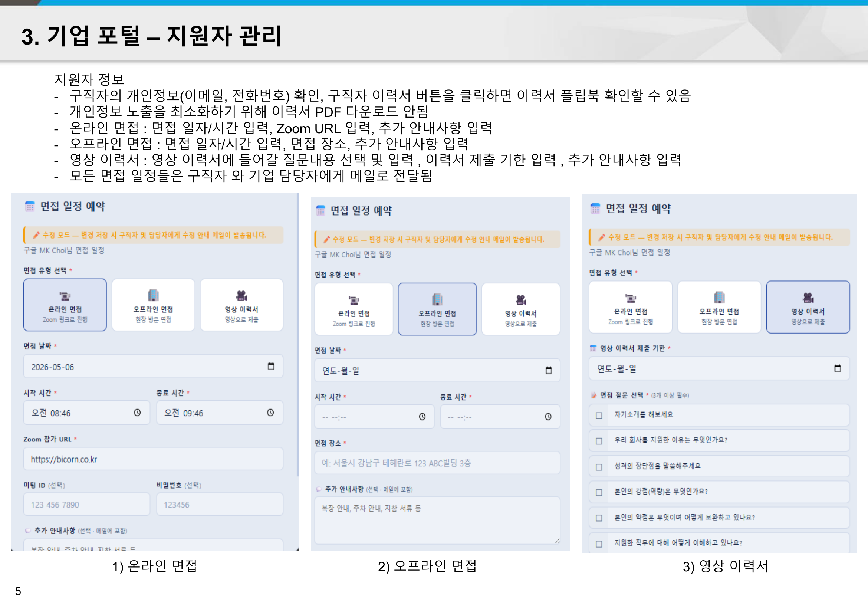
Task: Select 온라인 면접 card in first panel
Action: coord(65,305)
